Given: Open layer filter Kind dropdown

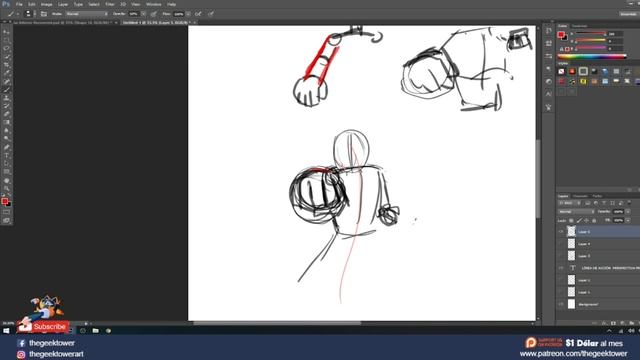Looking at the screenshot, I should pos(569,203).
